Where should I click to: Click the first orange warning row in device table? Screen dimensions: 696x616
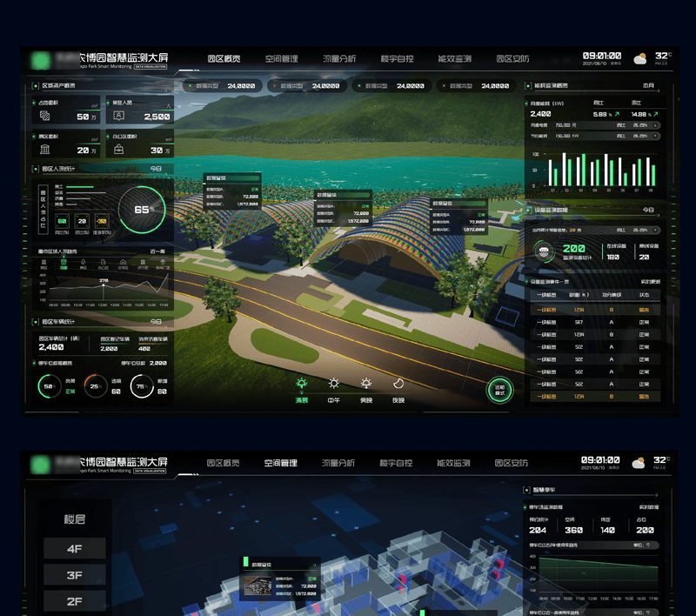tap(595, 310)
